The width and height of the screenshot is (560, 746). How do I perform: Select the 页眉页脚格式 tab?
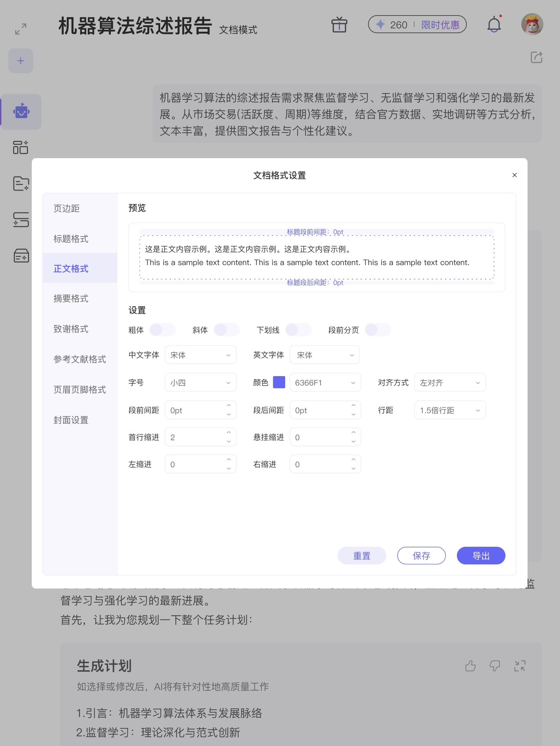point(79,390)
